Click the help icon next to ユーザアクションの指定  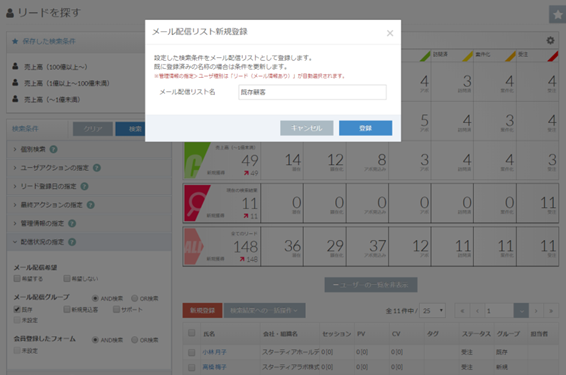[x=97, y=168]
